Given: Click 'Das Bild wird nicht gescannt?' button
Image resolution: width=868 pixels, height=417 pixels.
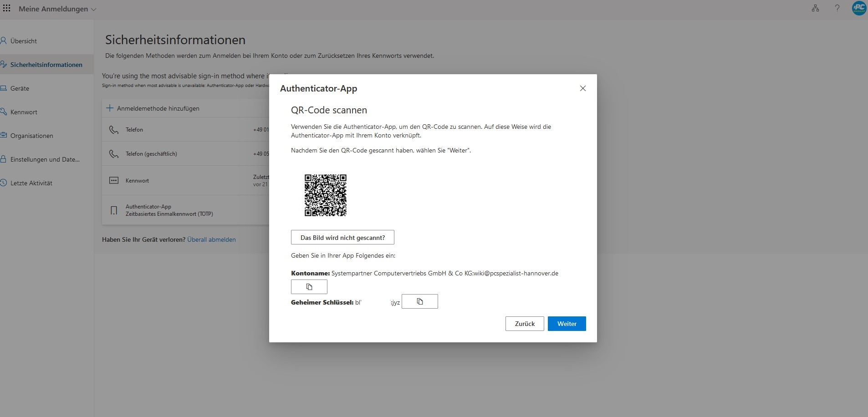Looking at the screenshot, I should pyautogui.click(x=342, y=237).
